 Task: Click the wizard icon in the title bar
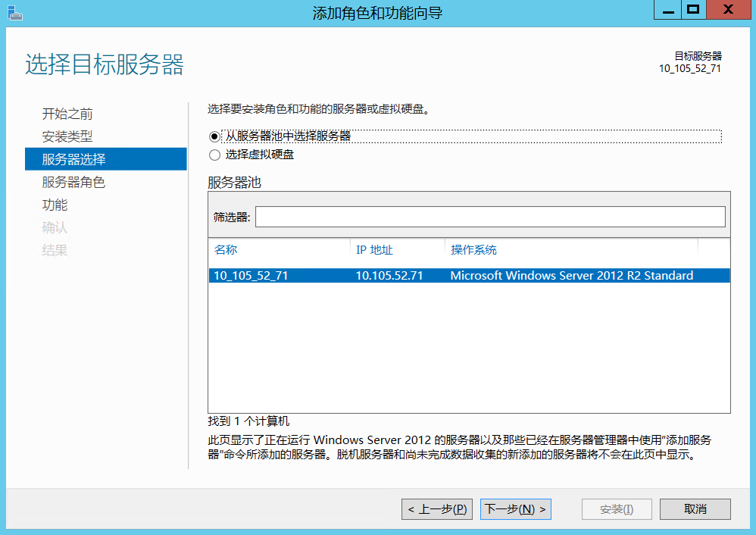pyautogui.click(x=16, y=11)
